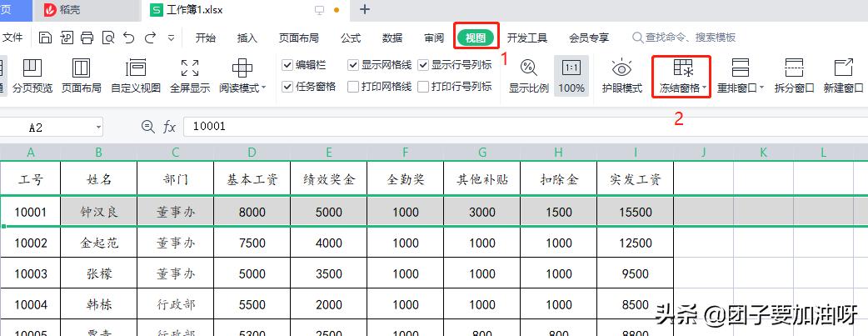Image resolution: width=868 pixels, height=336 pixels.
Task: Click the Print Preview icon
Action: pyautogui.click(x=108, y=38)
